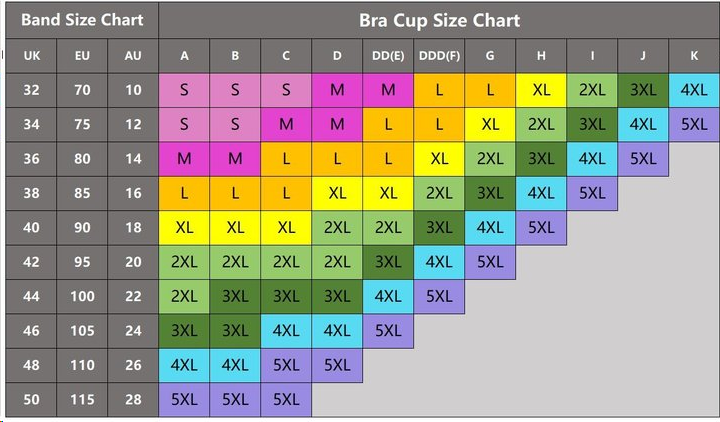Select the K cup column header
This screenshot has height=422, width=720.
click(x=694, y=56)
